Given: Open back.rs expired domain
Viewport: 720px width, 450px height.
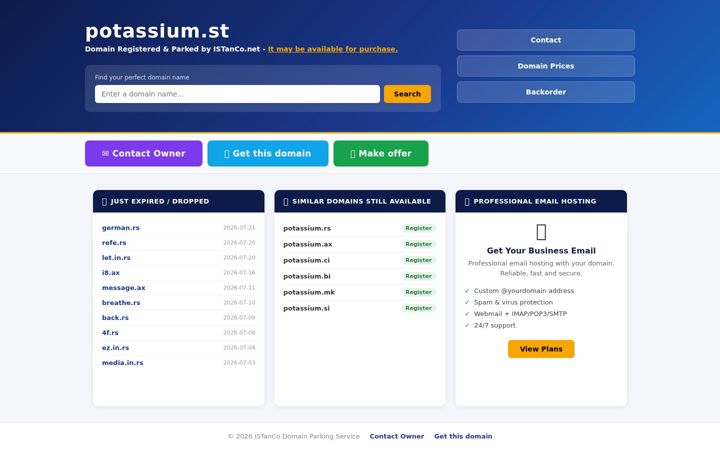Looking at the screenshot, I should pos(115,318).
